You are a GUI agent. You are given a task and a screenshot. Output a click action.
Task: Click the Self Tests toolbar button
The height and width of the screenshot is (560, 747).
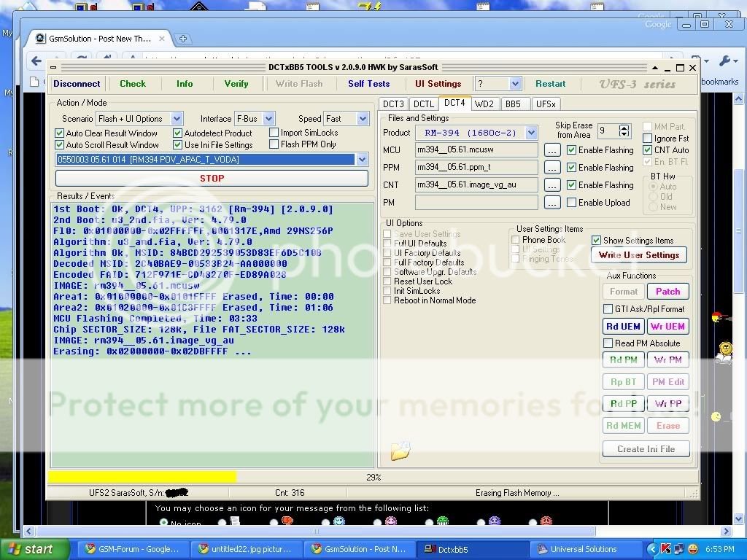[368, 84]
